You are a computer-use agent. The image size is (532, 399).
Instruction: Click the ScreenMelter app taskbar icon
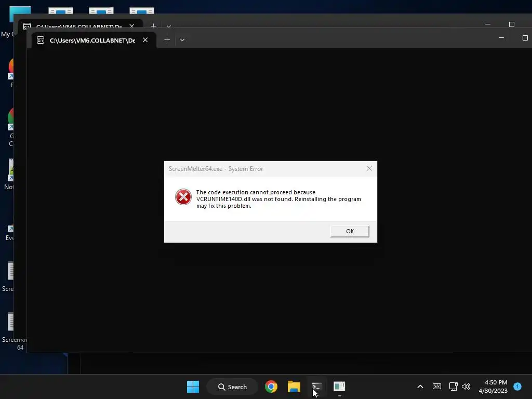pyautogui.click(x=339, y=387)
